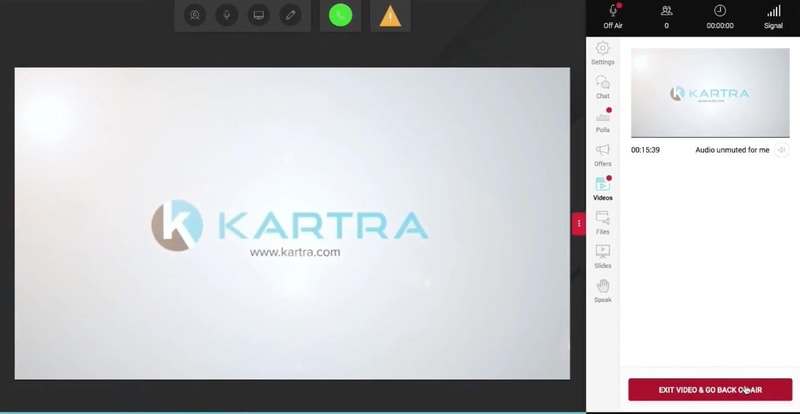Open the Chat panel
The width and height of the screenshot is (800, 414).
tap(603, 87)
